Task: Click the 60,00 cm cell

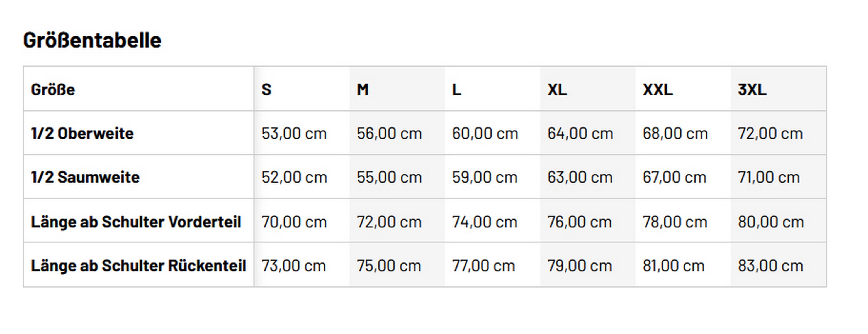Action: (485, 133)
